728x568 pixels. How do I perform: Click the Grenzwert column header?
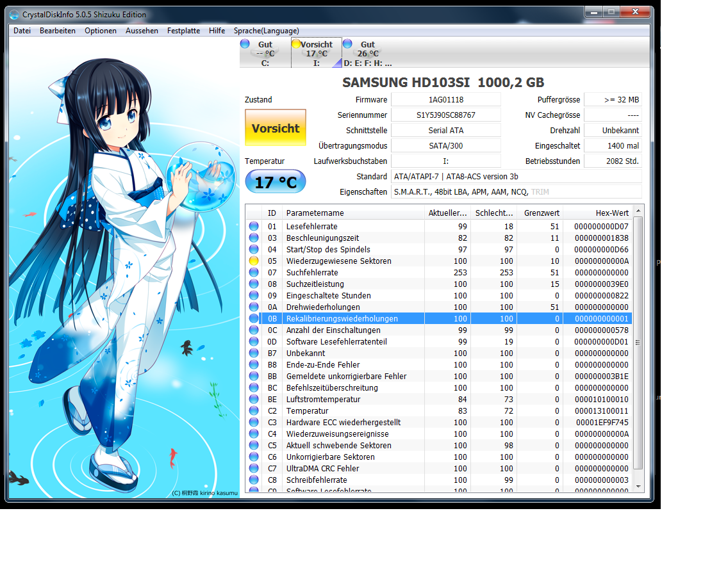pyautogui.click(x=540, y=213)
